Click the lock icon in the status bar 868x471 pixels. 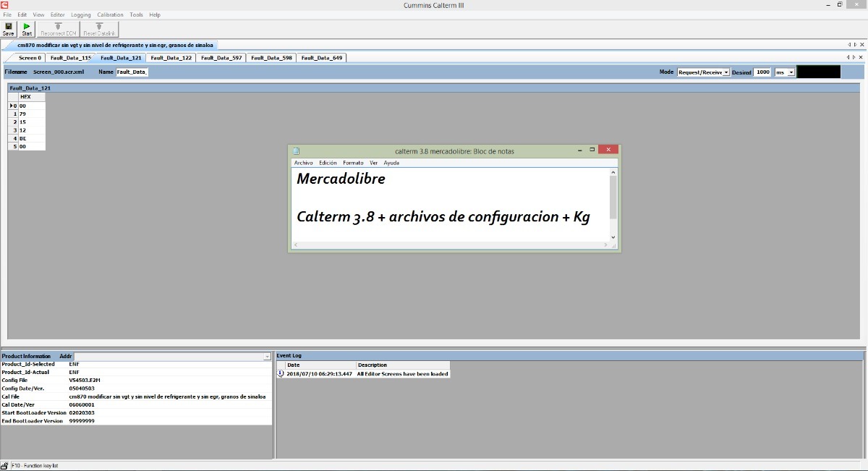click(x=4, y=465)
